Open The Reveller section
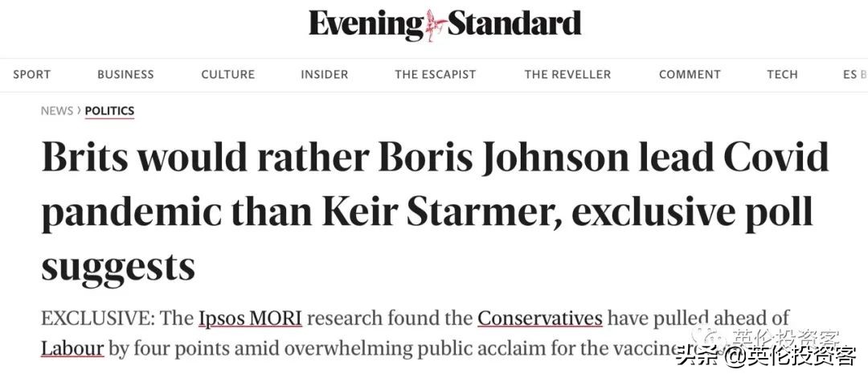This screenshot has height=378, width=868. click(567, 74)
